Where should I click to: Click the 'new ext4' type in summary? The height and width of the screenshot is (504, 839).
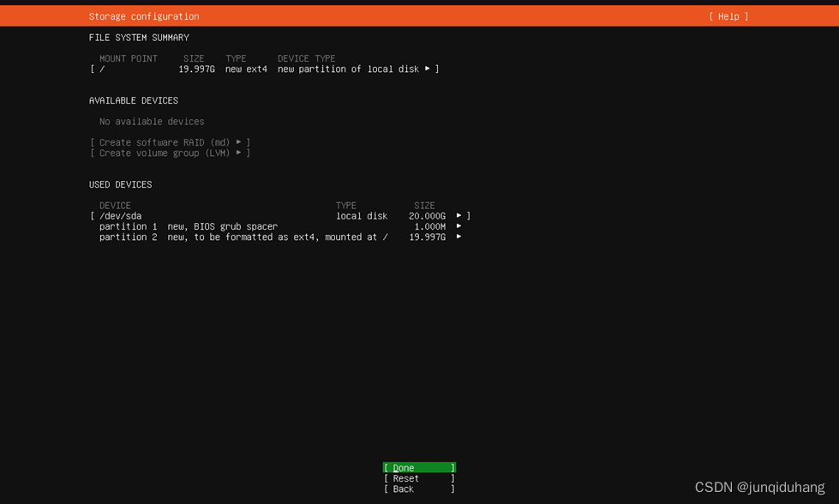pos(246,69)
